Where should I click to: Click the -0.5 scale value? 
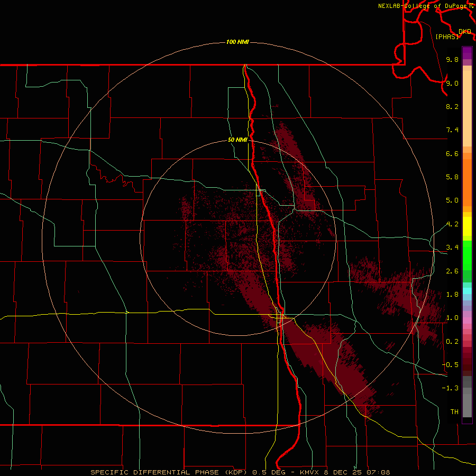(450, 365)
